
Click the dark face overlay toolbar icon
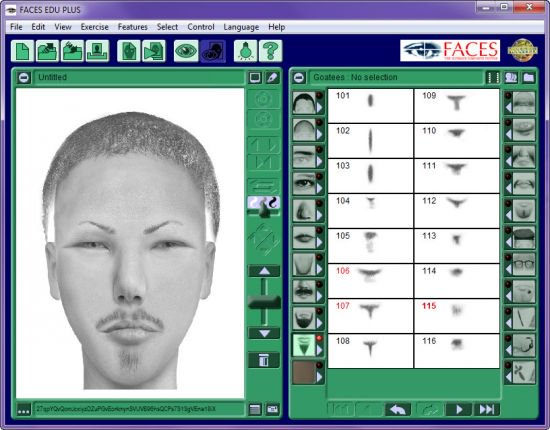(x=213, y=51)
